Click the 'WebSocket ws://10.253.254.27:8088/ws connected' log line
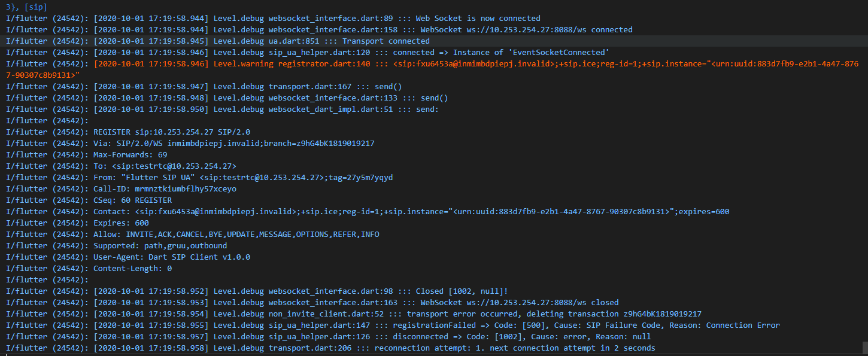The image size is (868, 356). coord(319,29)
